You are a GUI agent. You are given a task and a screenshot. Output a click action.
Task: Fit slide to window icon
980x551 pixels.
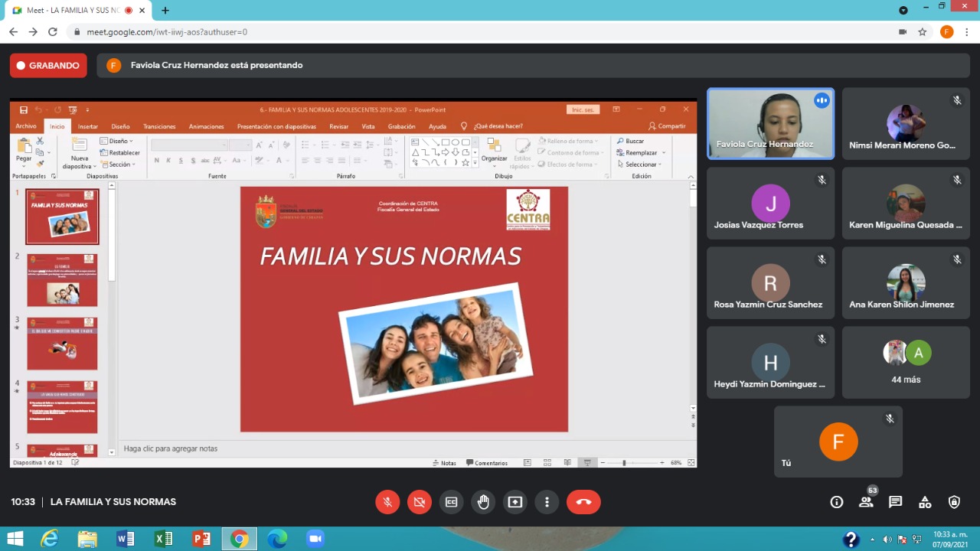click(x=691, y=463)
